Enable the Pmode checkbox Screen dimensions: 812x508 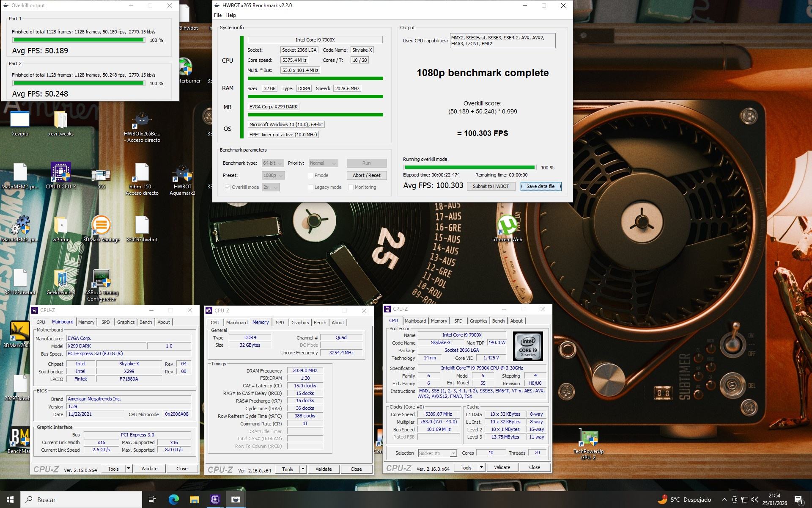(x=310, y=175)
